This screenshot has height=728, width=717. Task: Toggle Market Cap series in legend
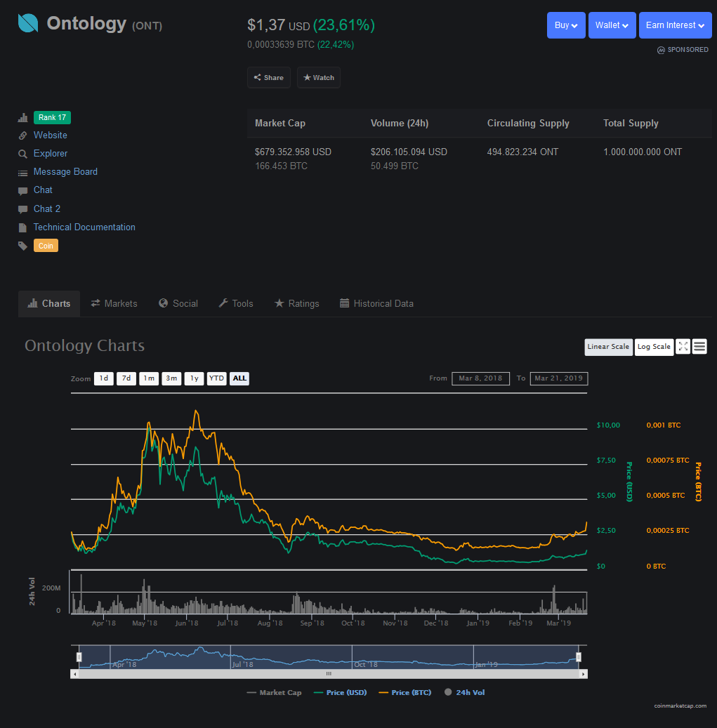[275, 692]
